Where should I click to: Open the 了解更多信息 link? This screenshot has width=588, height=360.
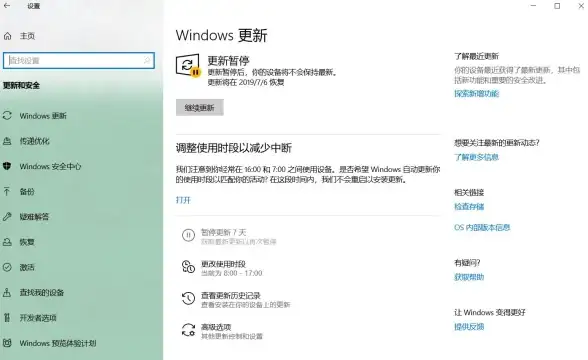pyautogui.click(x=477, y=157)
